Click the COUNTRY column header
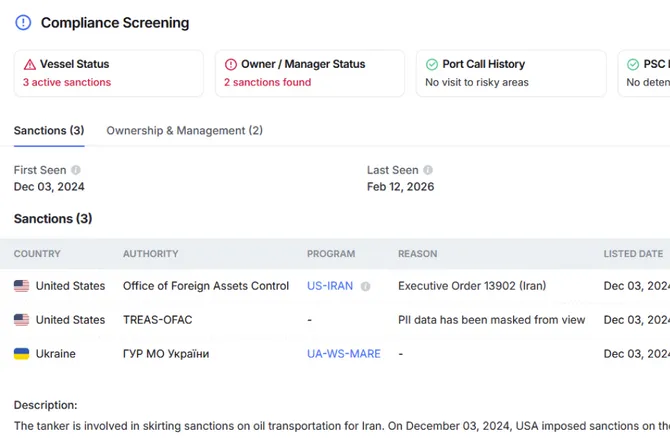The width and height of the screenshot is (670, 447). [x=37, y=254]
